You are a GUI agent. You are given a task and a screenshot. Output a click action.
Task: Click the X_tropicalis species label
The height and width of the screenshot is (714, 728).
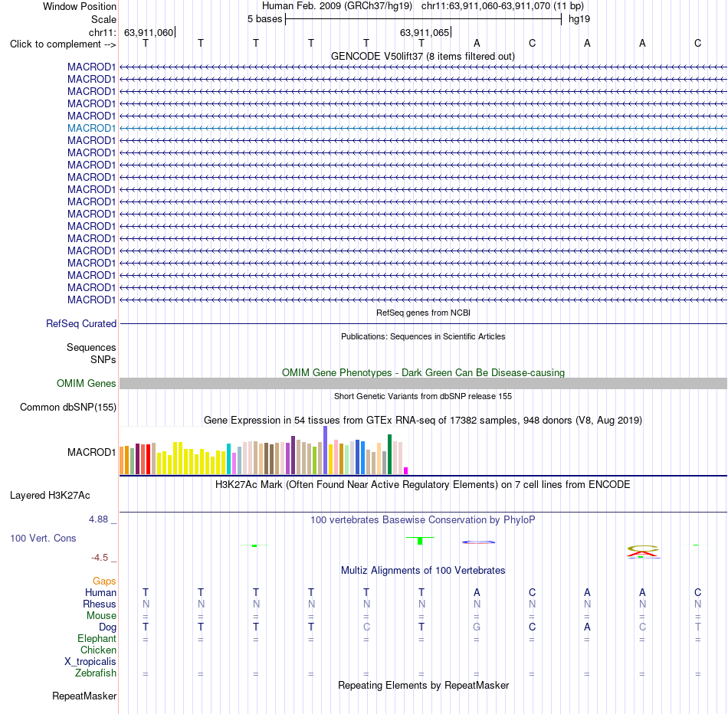tap(90, 662)
